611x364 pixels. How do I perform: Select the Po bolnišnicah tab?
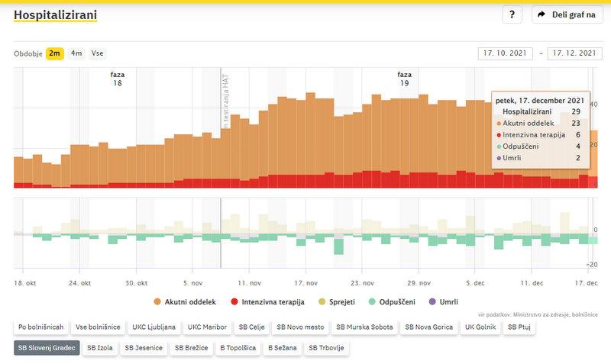point(40,327)
